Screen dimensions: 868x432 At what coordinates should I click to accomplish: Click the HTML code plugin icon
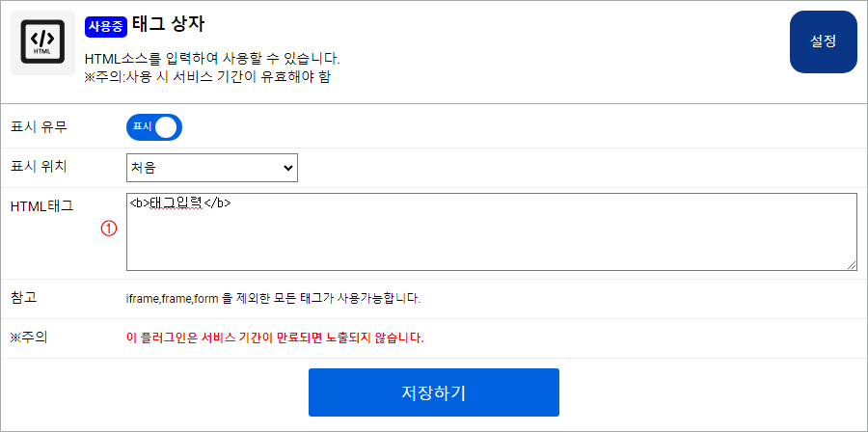tap(42, 42)
